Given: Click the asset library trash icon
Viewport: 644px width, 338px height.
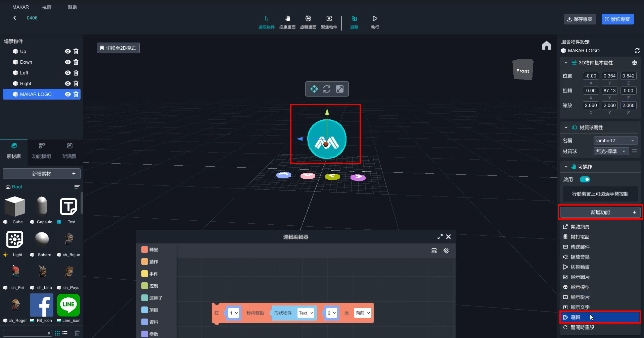Looking at the screenshot, I should click(x=77, y=333).
